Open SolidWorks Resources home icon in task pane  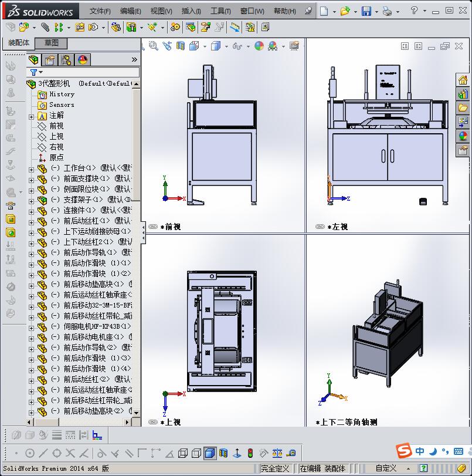tap(463, 80)
